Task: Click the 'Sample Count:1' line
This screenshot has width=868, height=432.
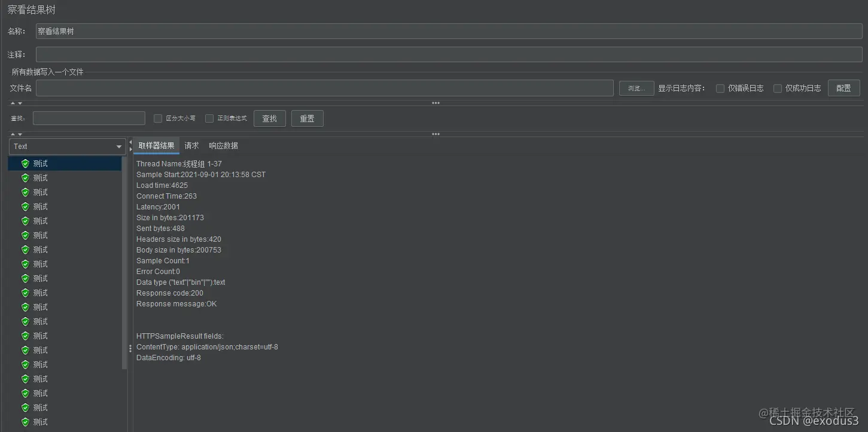Action: pyautogui.click(x=163, y=261)
